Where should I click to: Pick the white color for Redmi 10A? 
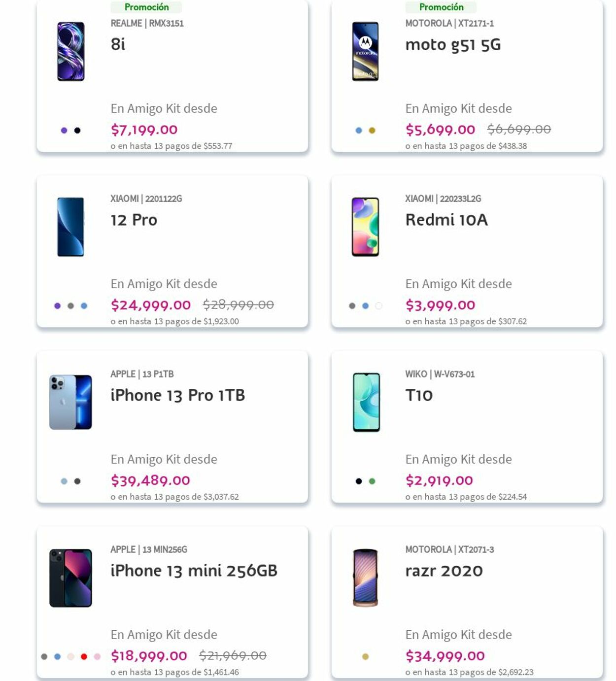tap(378, 306)
